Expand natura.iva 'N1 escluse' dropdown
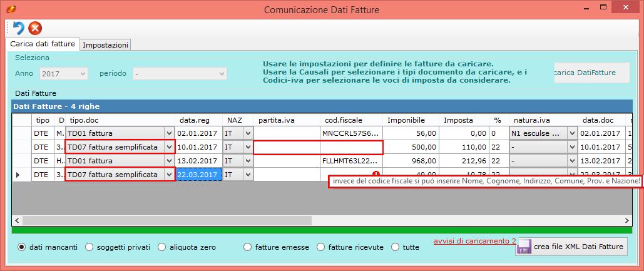The width and height of the screenshot is (644, 271). click(x=571, y=133)
